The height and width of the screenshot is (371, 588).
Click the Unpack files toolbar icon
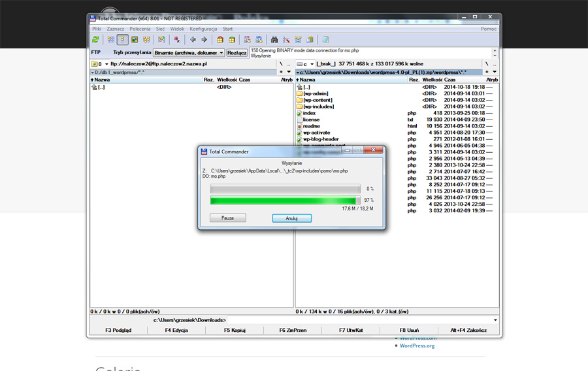232,40
